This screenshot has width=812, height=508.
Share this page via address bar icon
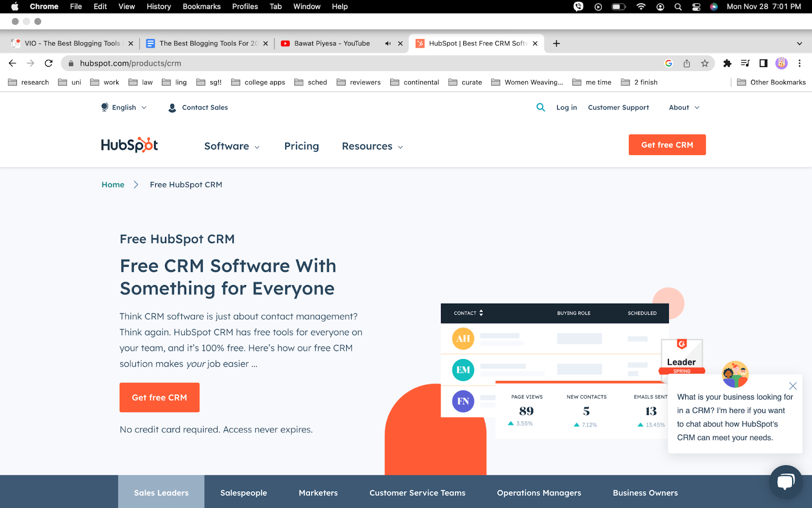point(687,63)
